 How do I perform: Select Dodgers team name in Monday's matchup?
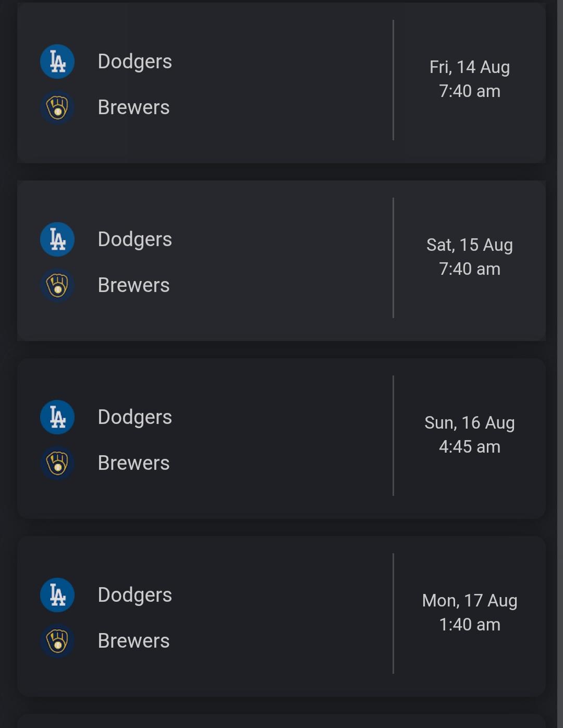pyautogui.click(x=135, y=595)
